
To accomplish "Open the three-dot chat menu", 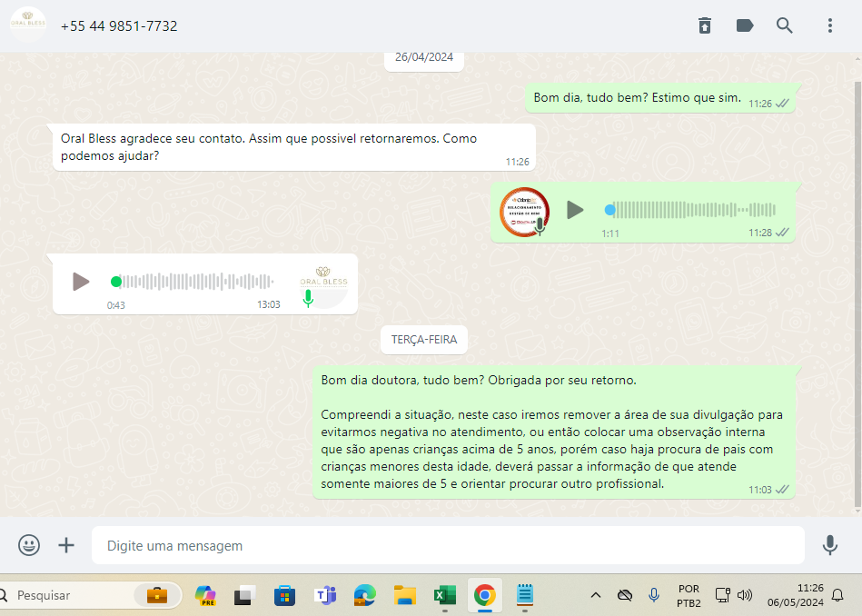I will coord(830,25).
